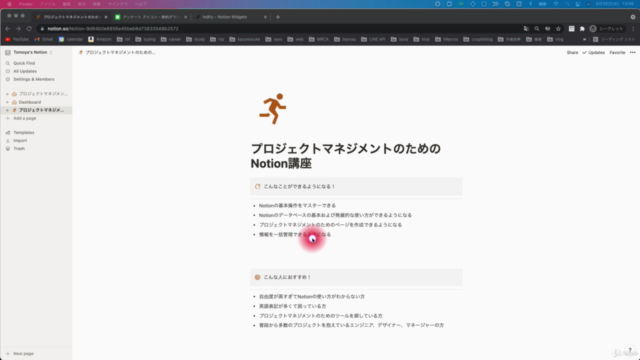Open Chrome three-dot menu
The image size is (640, 360).
[x=633, y=29]
